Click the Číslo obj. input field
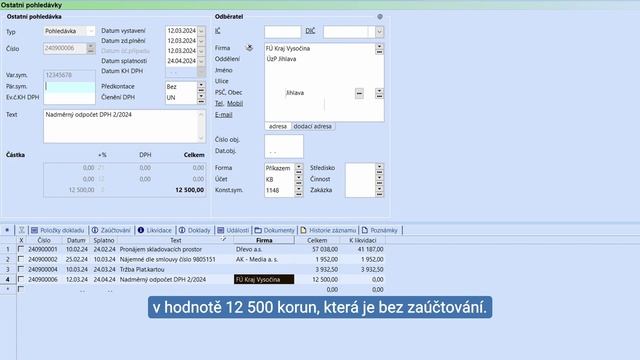This screenshot has width=640, height=360. (284, 140)
